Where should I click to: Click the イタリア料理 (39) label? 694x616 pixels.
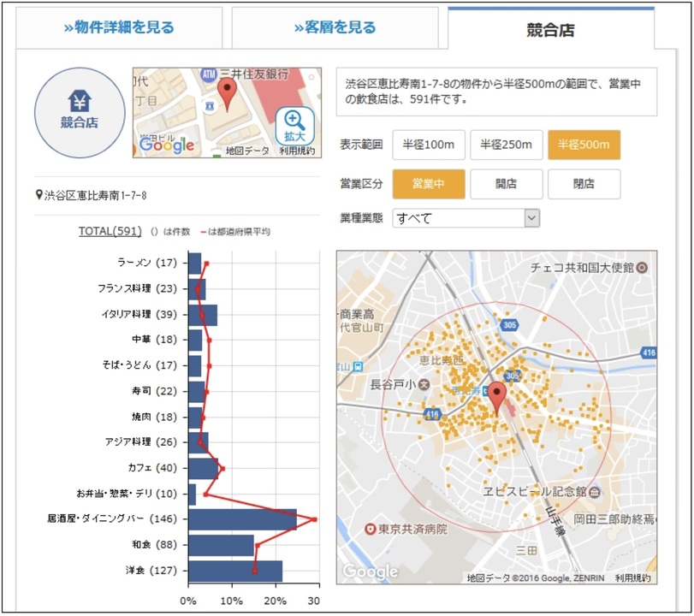point(139,314)
